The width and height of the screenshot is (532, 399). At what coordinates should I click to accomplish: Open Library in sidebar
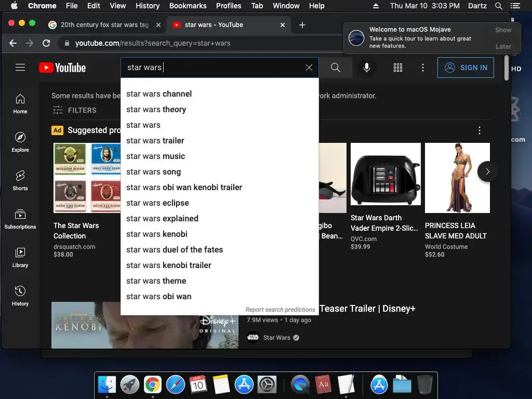(20, 258)
